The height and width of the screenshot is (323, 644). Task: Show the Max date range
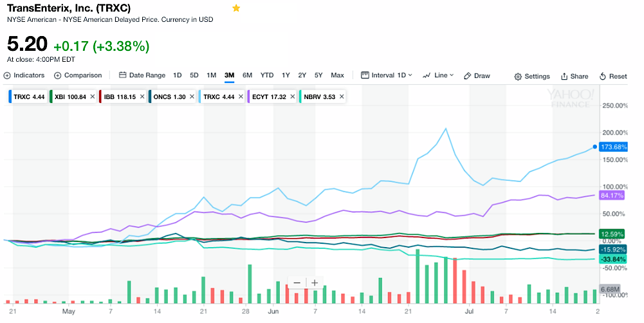337,75
